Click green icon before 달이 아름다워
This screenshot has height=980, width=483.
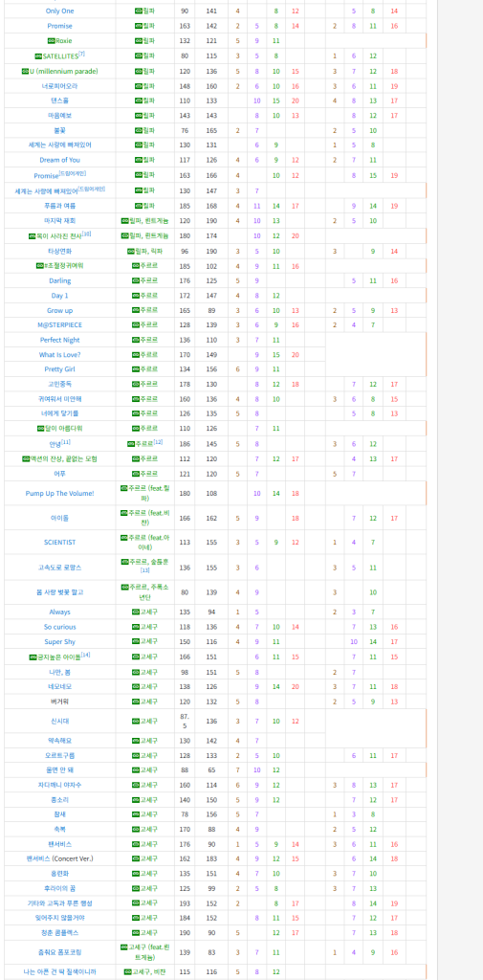tap(41, 428)
